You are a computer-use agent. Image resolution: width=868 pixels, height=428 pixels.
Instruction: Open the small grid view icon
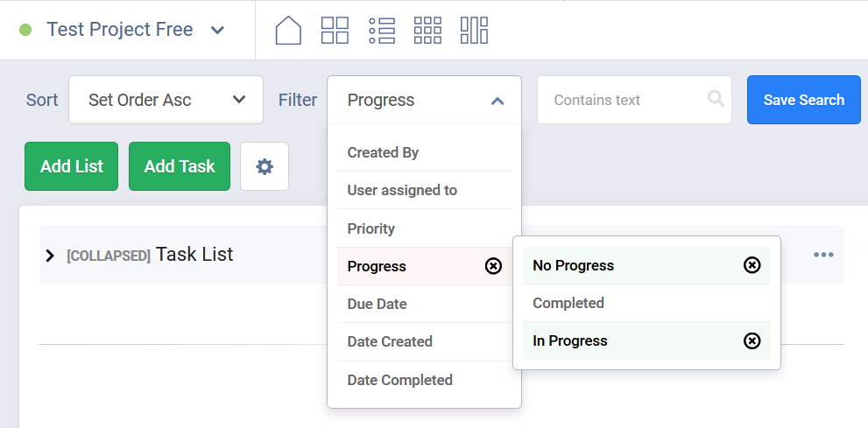(x=427, y=31)
